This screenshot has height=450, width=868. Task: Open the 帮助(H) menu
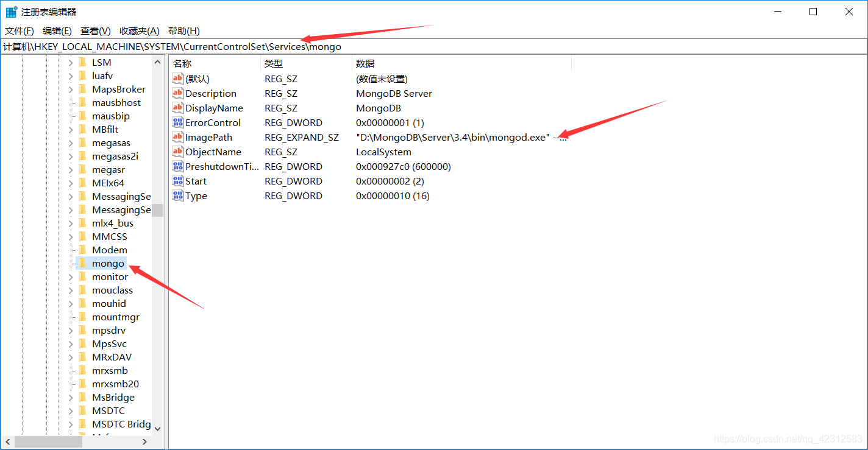184,31
